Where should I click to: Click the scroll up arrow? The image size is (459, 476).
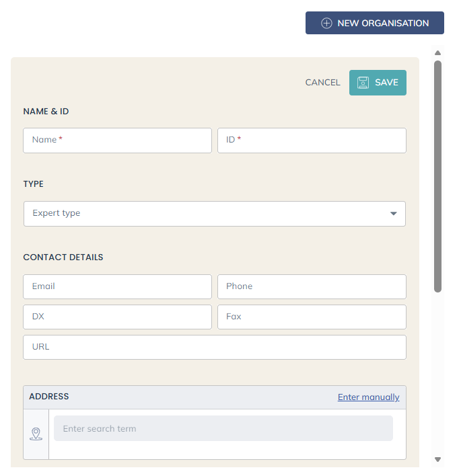click(x=437, y=52)
